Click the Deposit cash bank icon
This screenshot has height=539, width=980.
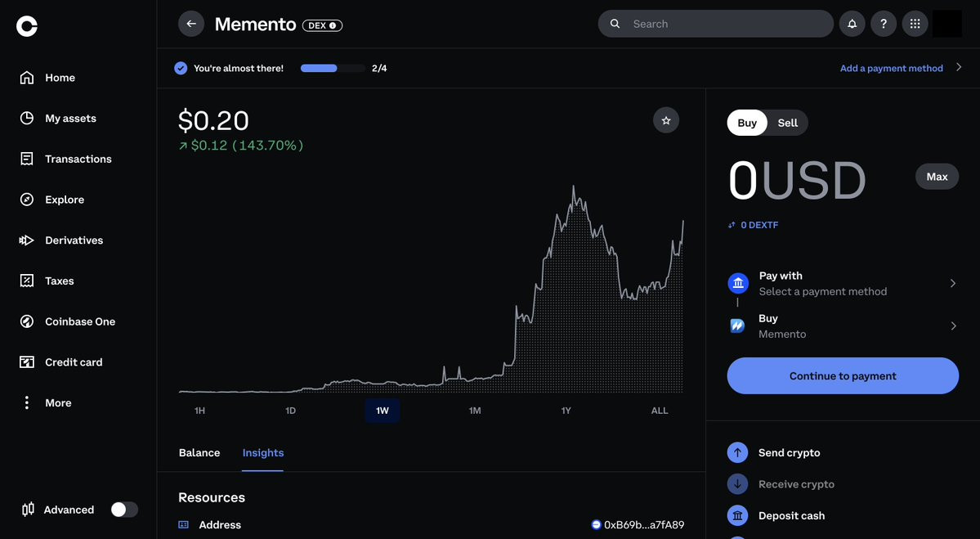coord(737,516)
